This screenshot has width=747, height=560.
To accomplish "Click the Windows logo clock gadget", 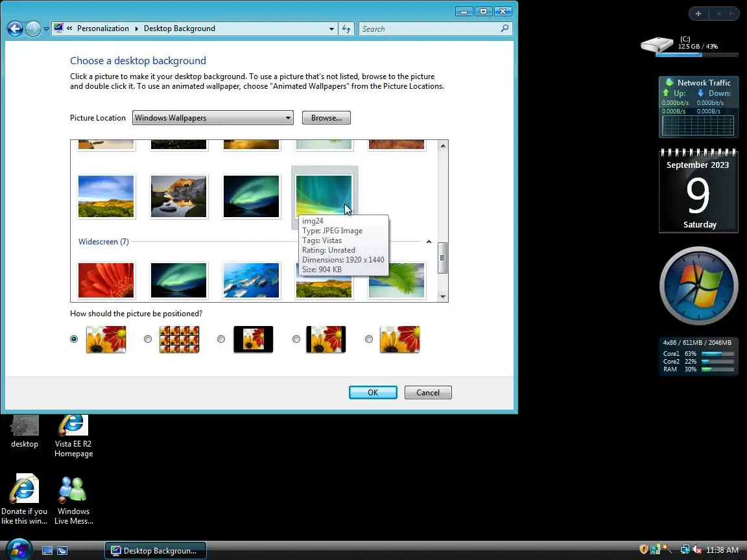I will click(x=698, y=286).
